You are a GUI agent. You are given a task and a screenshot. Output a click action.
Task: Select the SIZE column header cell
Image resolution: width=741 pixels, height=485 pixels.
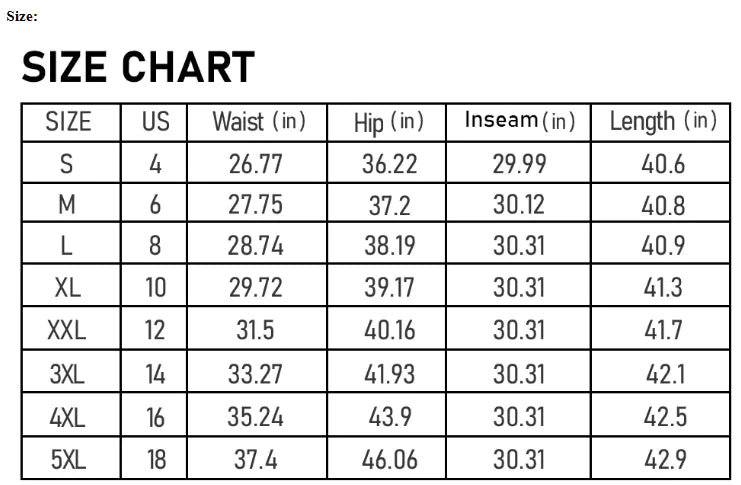[x=68, y=122]
